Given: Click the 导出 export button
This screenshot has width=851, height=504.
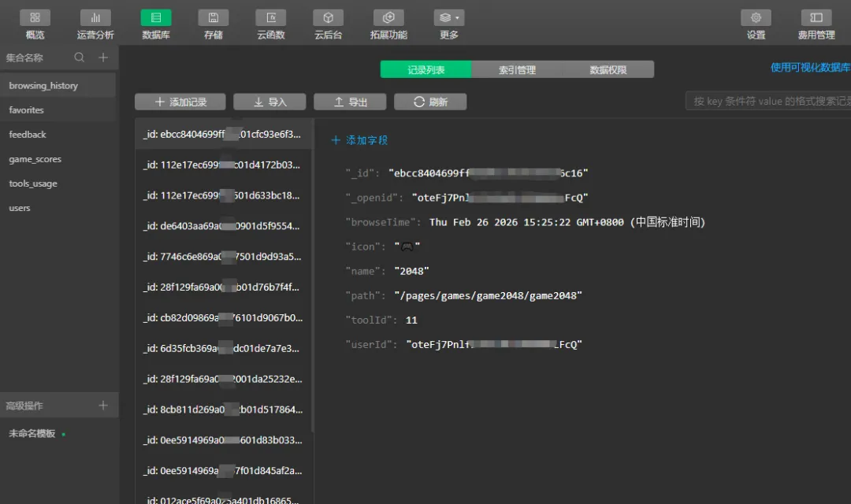Looking at the screenshot, I should (350, 102).
